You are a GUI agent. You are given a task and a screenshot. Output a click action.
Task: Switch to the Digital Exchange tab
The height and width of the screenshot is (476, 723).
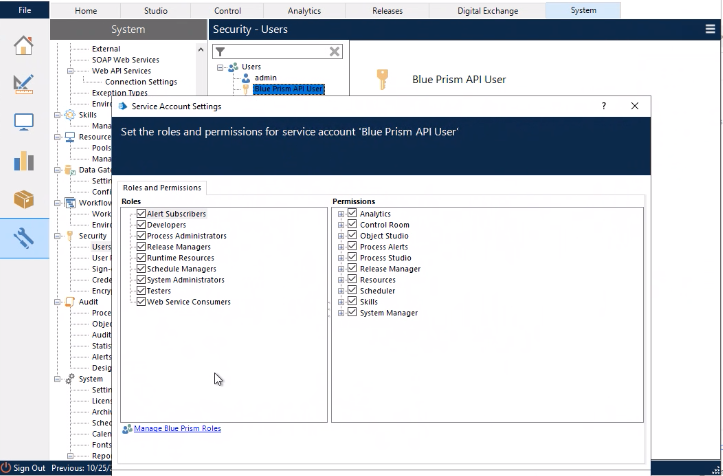[x=487, y=11]
